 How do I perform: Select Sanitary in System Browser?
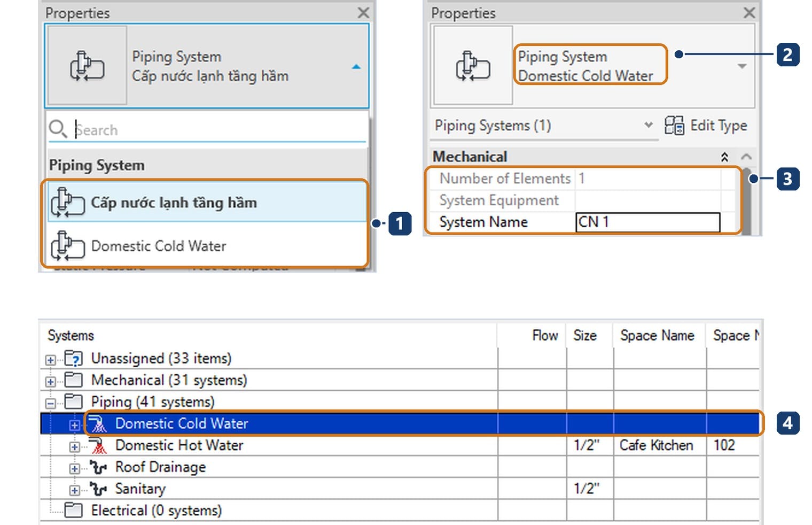point(140,489)
